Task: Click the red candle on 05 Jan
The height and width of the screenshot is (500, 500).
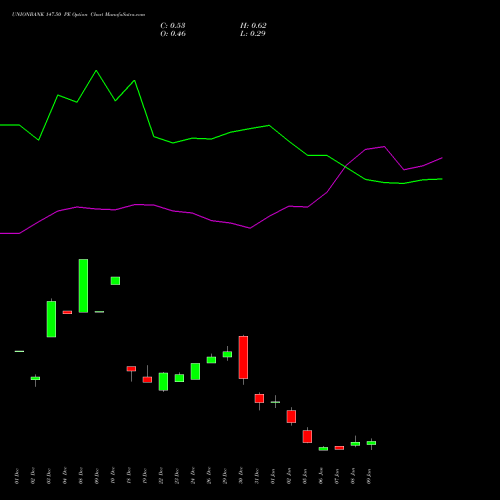Action: click(x=307, y=436)
